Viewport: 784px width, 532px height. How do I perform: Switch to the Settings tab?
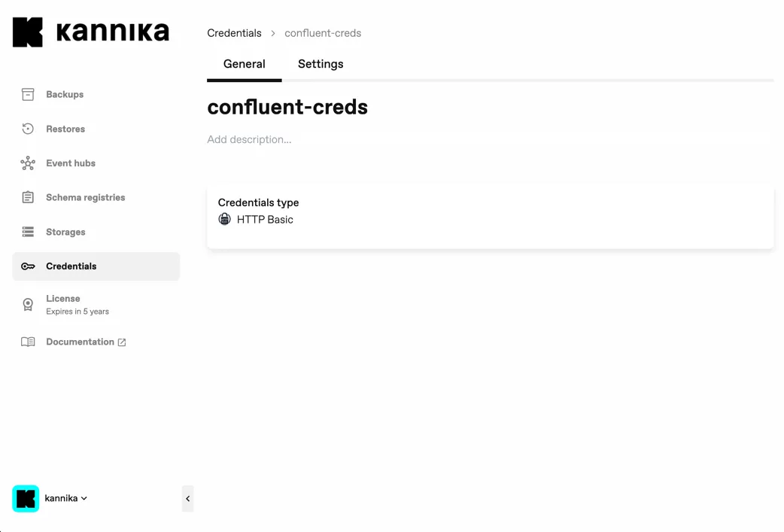[x=321, y=64]
